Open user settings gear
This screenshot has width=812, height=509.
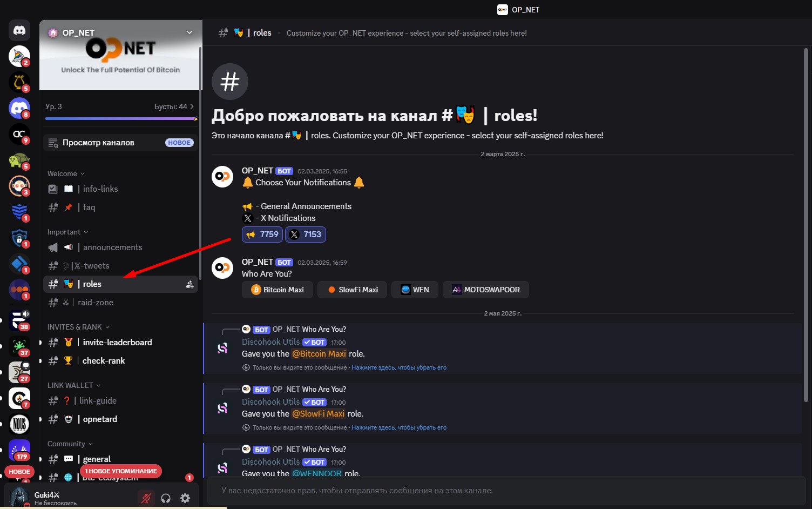(x=185, y=498)
